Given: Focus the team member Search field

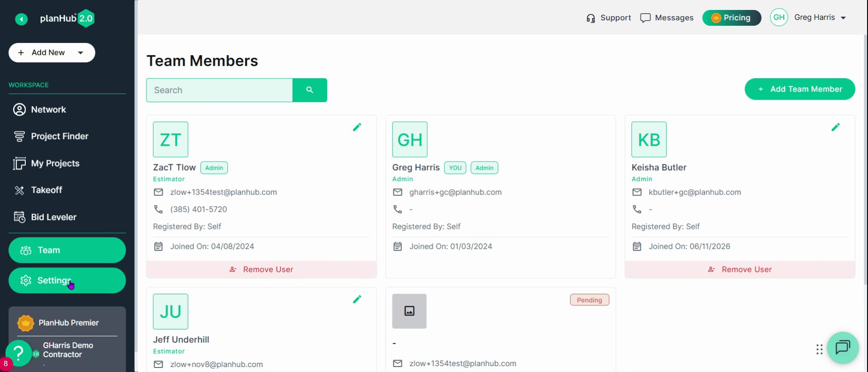Looking at the screenshot, I should [x=219, y=90].
